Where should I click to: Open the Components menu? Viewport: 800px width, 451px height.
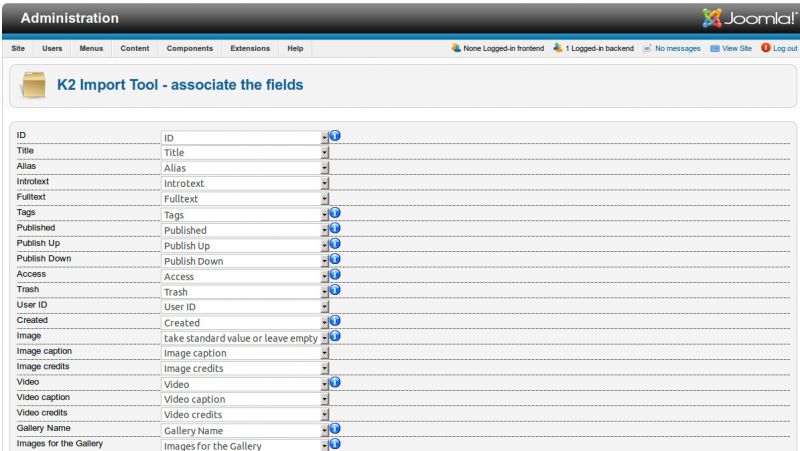point(190,48)
